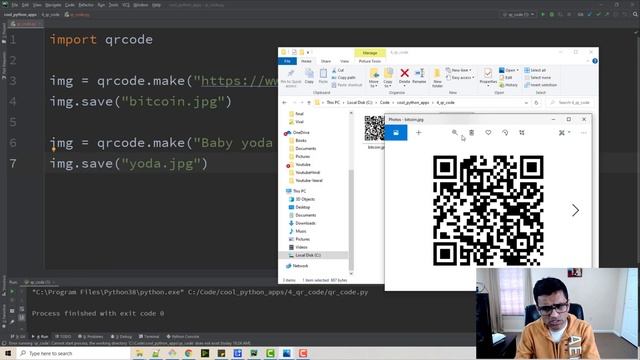This screenshot has height=360, width=640.
Task: Open the Python Console tab in PyCharm
Action: pos(183,337)
